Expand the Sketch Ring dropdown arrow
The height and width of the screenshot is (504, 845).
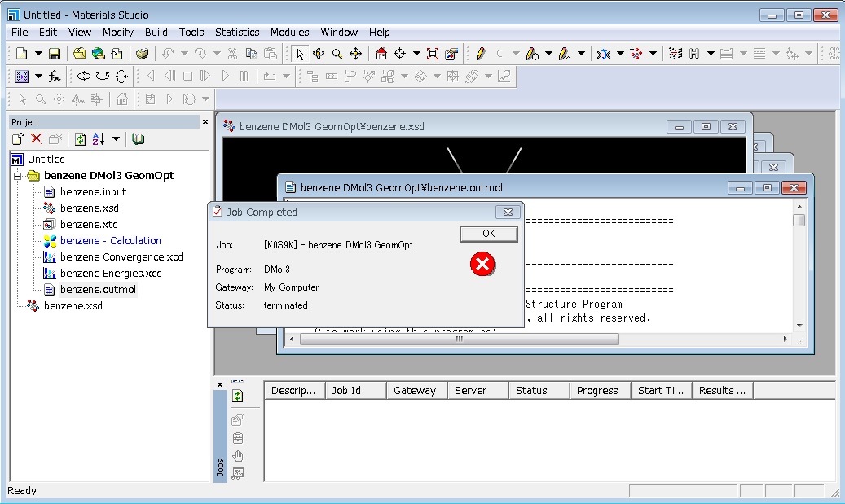click(548, 54)
